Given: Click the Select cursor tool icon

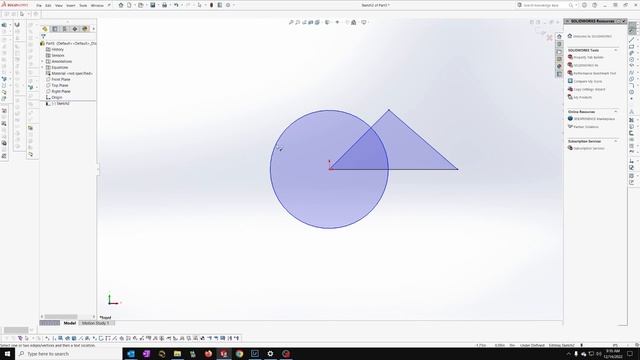Looking at the screenshot, I should coord(200,5).
